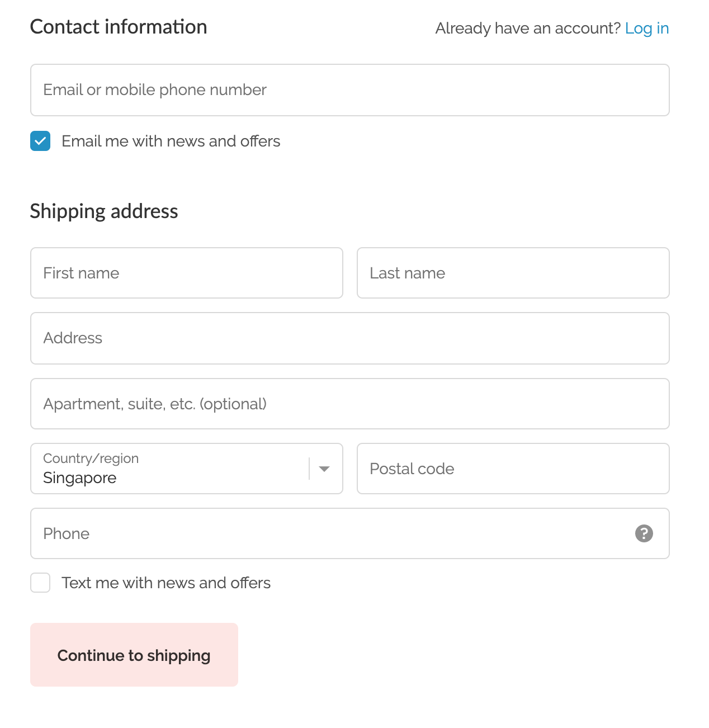Select the Last name input field
Image resolution: width=709 pixels, height=728 pixels.
coord(513,273)
